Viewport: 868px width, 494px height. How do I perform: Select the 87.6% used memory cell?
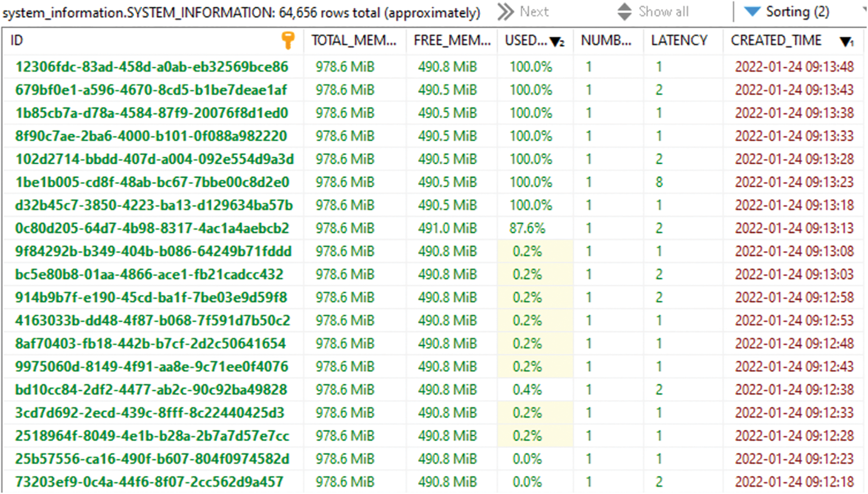527,229
